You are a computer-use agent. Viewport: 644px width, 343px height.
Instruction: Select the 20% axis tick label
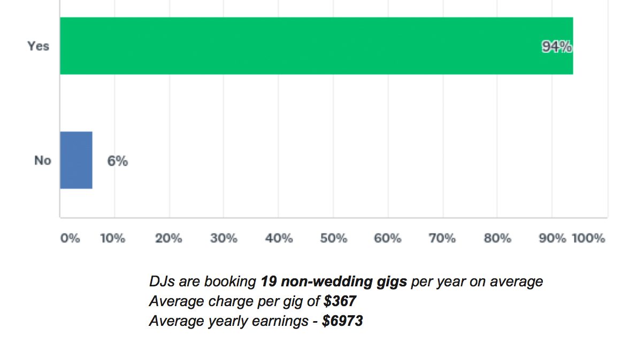pos(168,238)
